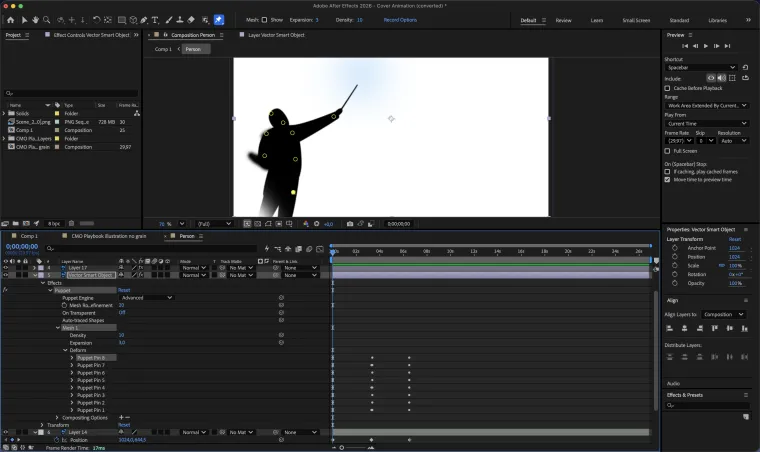This screenshot has width=760, height=452.
Task: Click the delete trash icon in Project panel
Action: pos(71,223)
